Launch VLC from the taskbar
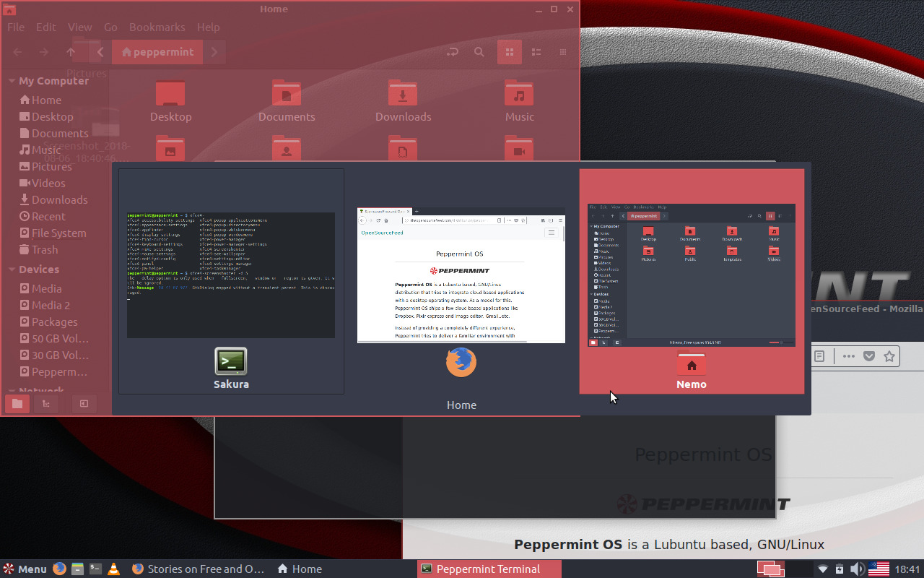 pyautogui.click(x=114, y=569)
